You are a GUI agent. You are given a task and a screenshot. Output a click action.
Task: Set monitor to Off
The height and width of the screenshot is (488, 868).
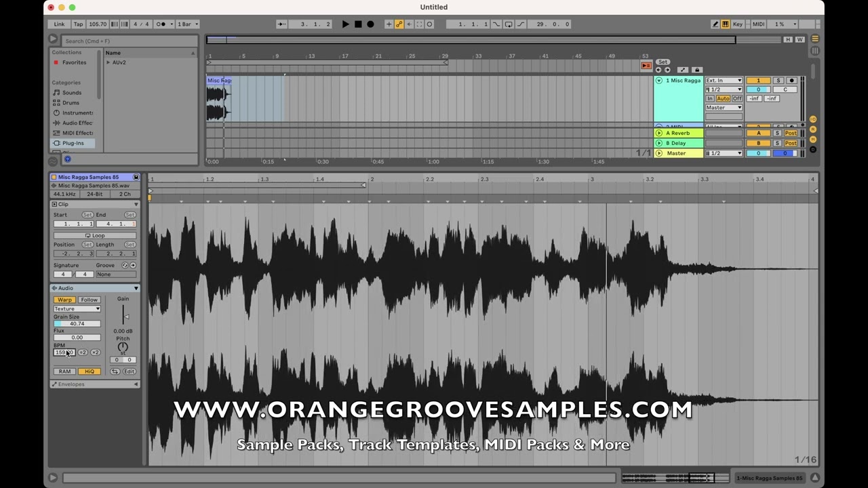[736, 99]
